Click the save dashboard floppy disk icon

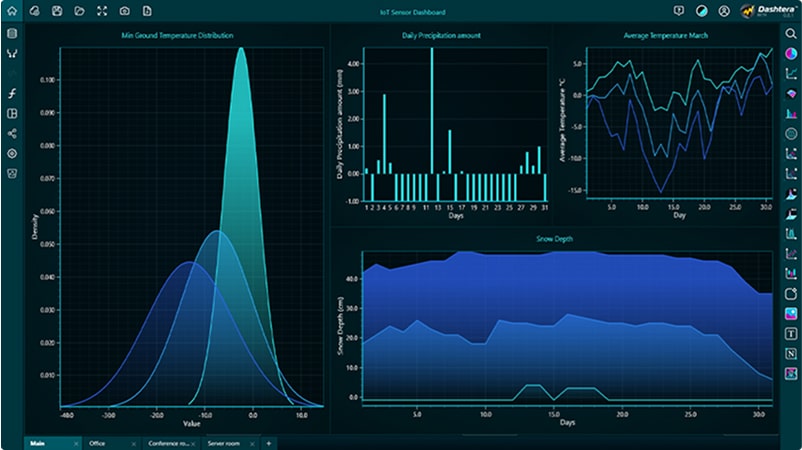[x=57, y=11]
